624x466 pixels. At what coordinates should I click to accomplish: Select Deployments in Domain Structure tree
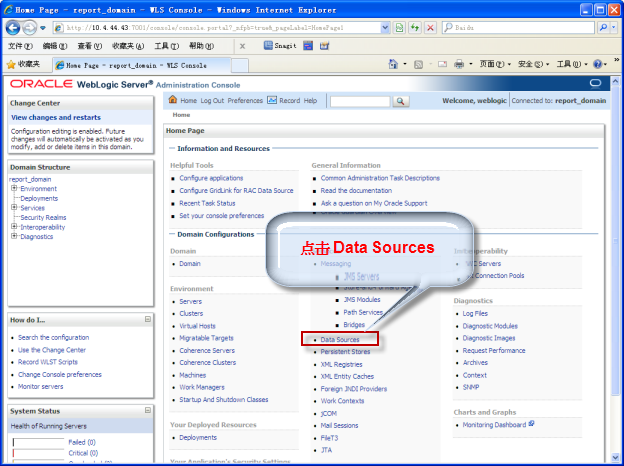39,198
